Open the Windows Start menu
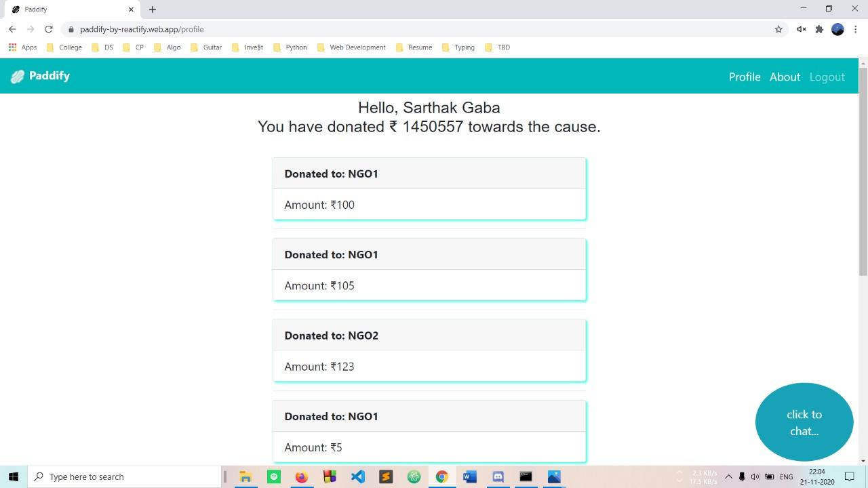Viewport: 868px width, 488px height. [x=14, y=476]
